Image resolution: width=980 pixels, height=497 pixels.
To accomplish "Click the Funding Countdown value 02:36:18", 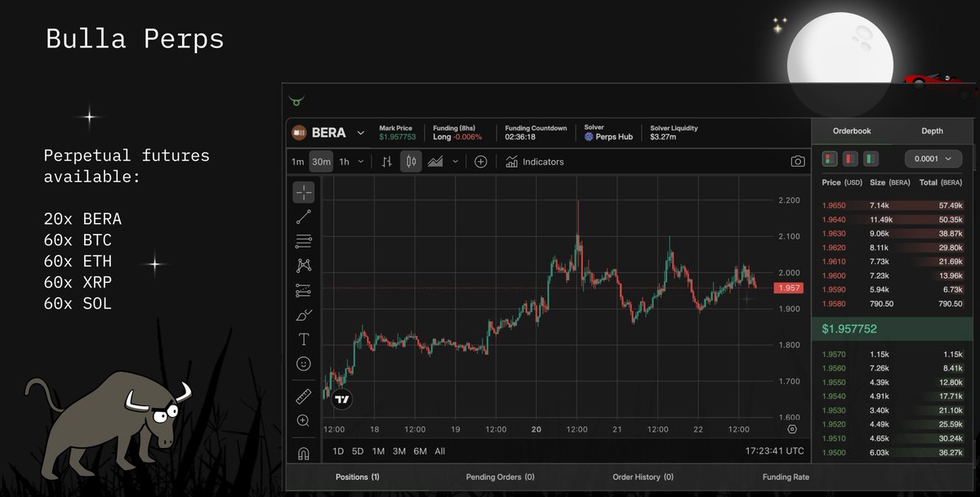I will pyautogui.click(x=520, y=137).
